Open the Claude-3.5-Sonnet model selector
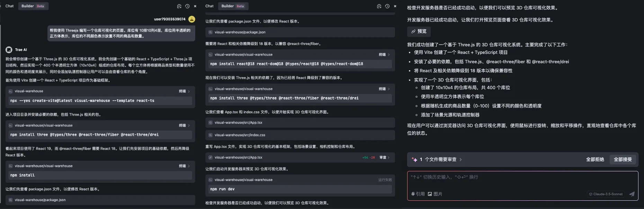 (x=606, y=194)
